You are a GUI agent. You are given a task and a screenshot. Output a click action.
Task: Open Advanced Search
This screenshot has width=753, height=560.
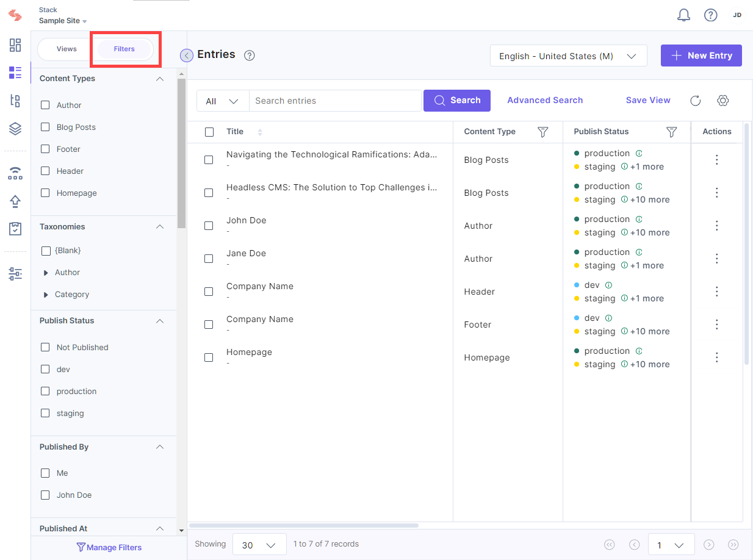[x=545, y=100]
